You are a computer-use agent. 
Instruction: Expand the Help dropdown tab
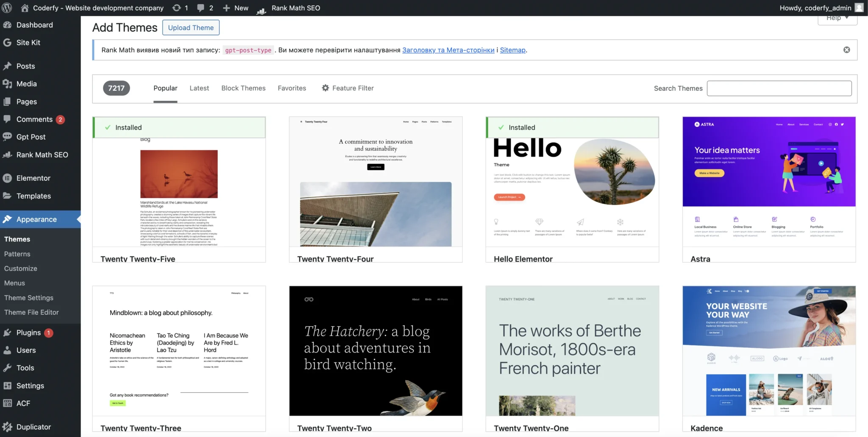pyautogui.click(x=837, y=18)
